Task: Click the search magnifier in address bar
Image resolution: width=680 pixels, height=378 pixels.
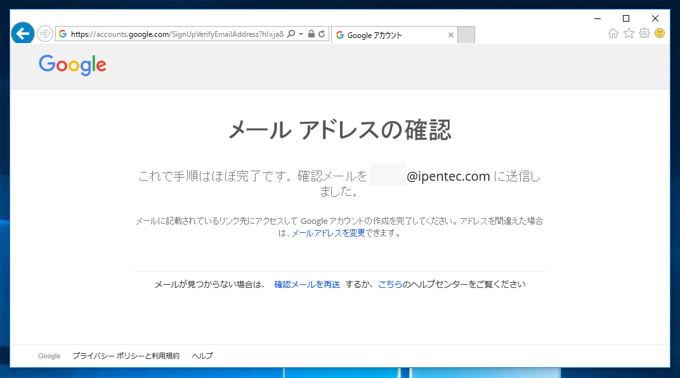Action: [291, 34]
